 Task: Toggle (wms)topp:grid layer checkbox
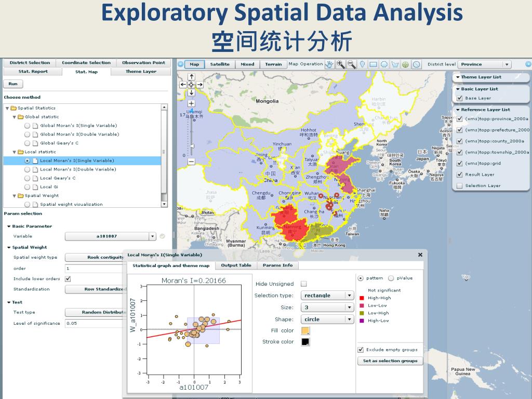(460, 164)
